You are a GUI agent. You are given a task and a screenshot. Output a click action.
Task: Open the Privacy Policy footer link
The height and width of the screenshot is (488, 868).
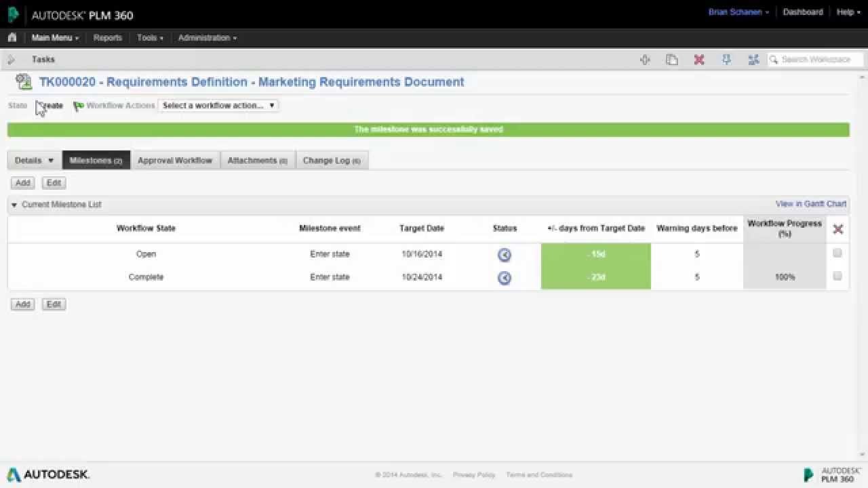(474, 475)
